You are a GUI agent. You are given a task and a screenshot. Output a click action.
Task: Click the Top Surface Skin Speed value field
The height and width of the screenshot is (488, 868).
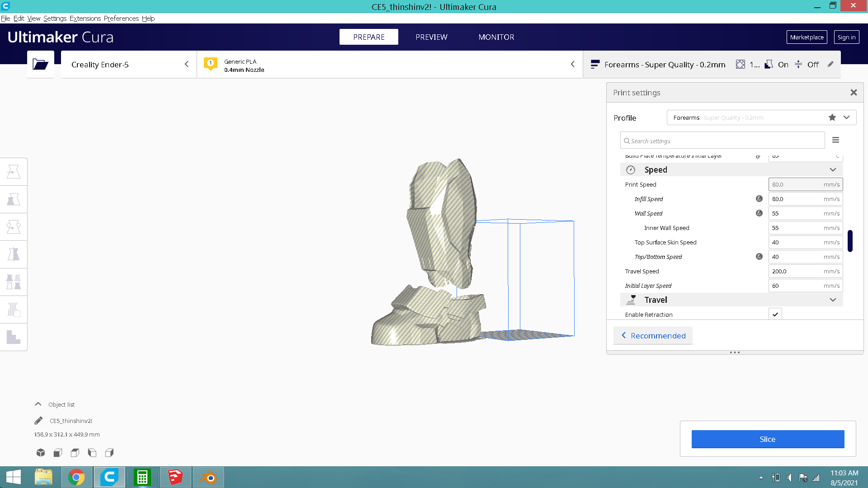coord(806,242)
